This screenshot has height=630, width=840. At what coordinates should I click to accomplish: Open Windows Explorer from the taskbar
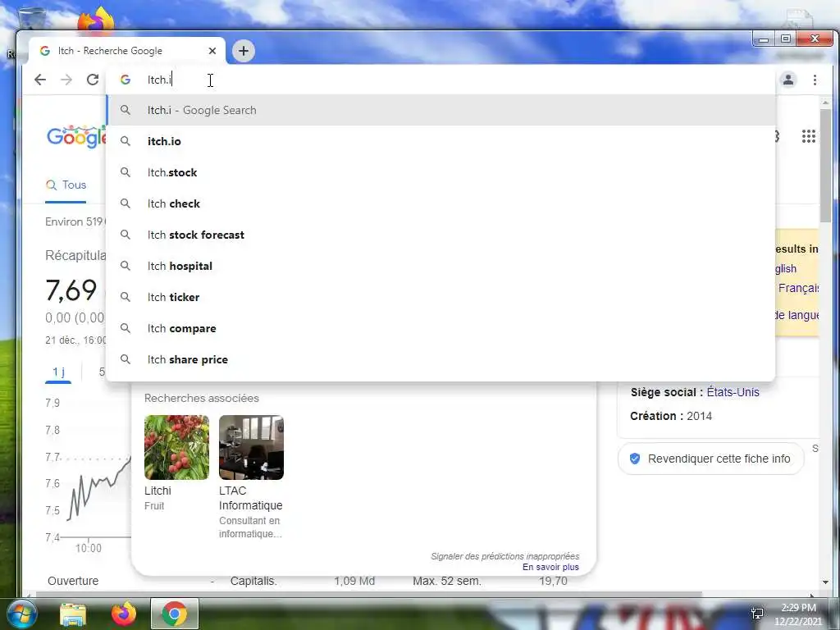73,614
